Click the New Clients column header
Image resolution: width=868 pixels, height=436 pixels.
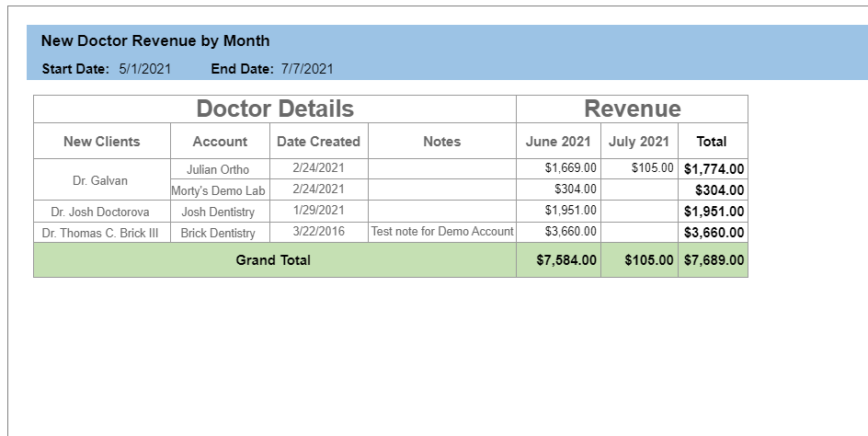click(x=102, y=142)
